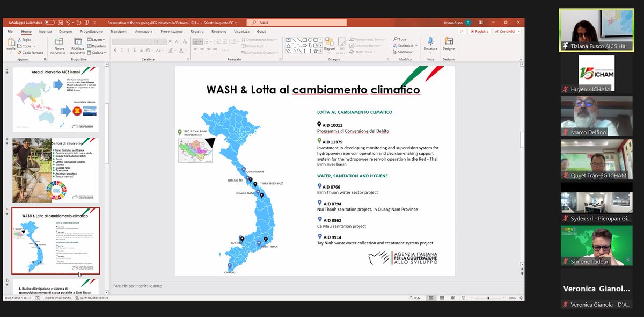Toggle bold formatting G button

point(115,50)
